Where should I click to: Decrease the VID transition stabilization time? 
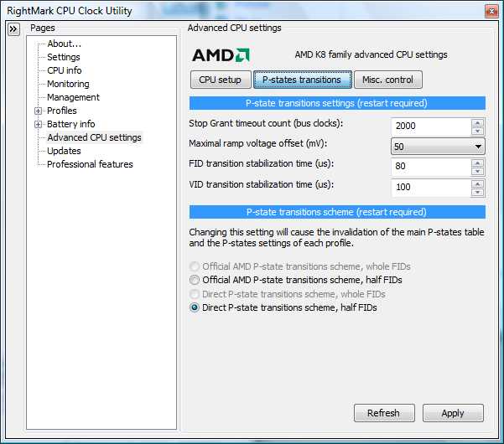click(x=477, y=192)
